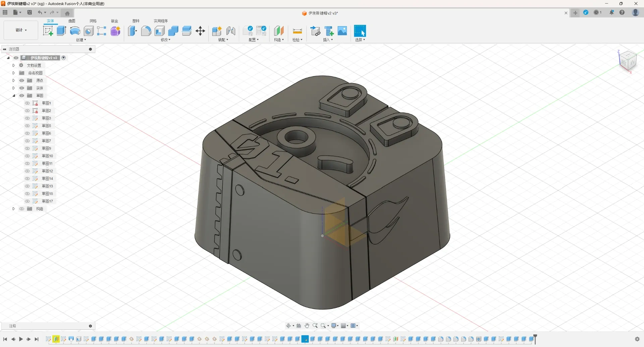Switch to the 钣金 tab

tap(114, 21)
